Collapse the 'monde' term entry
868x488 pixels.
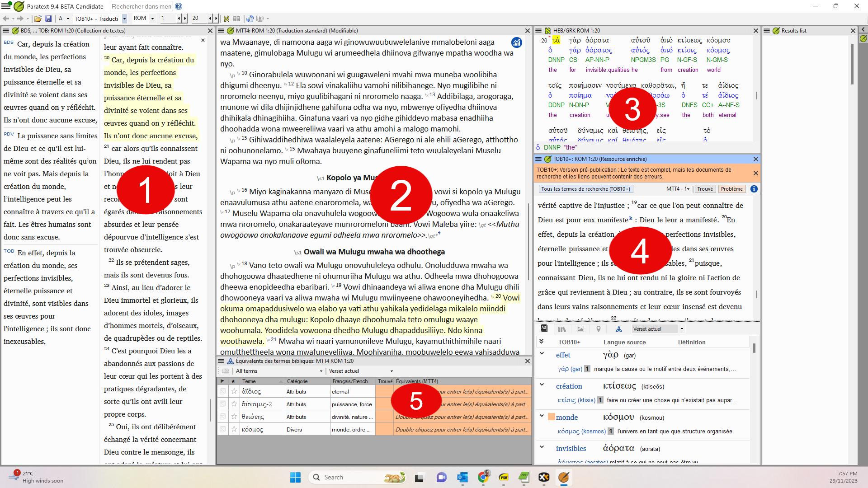[x=542, y=416]
